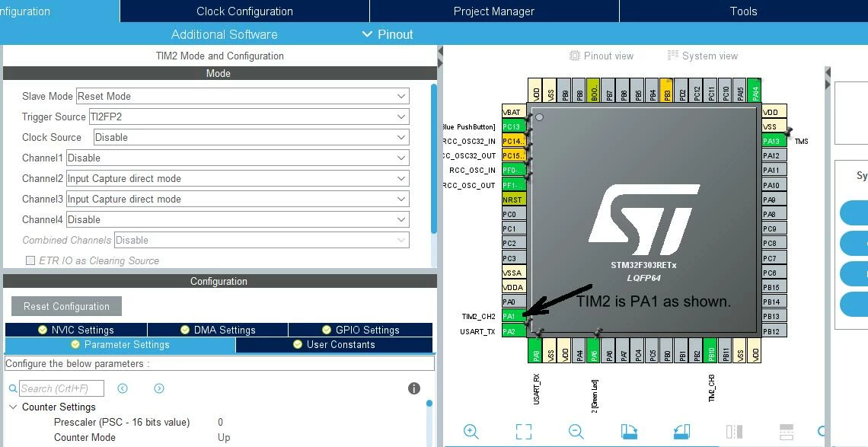Click the NRST pin on the chip
The image size is (868, 447).
click(514, 200)
